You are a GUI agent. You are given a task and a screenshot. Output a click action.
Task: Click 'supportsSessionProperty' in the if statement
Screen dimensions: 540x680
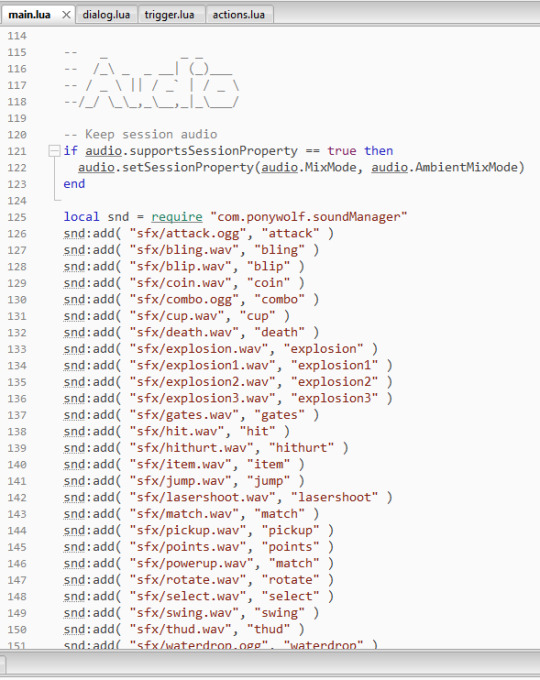coord(213,151)
